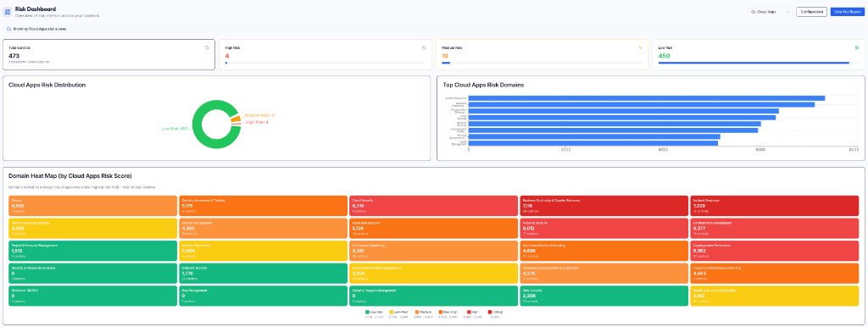868x327 pixels.
Task: Click the Incident Response bar in Top Risk Domains
Action: coord(647,98)
